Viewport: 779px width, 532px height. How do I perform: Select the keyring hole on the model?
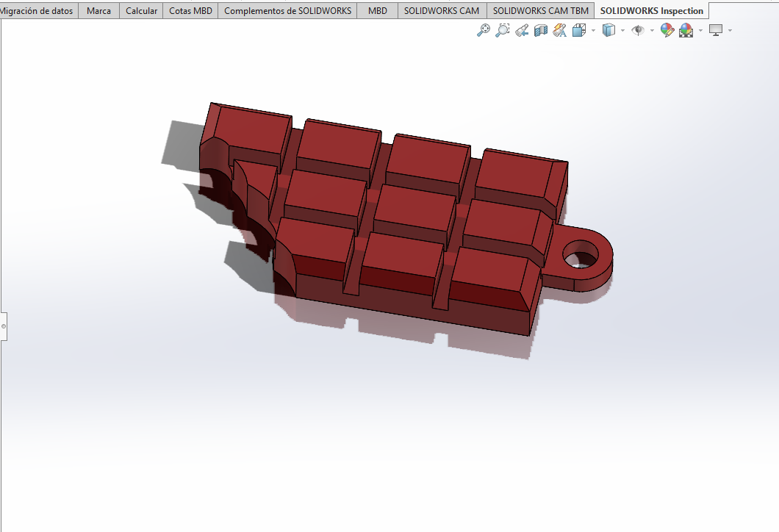point(581,254)
